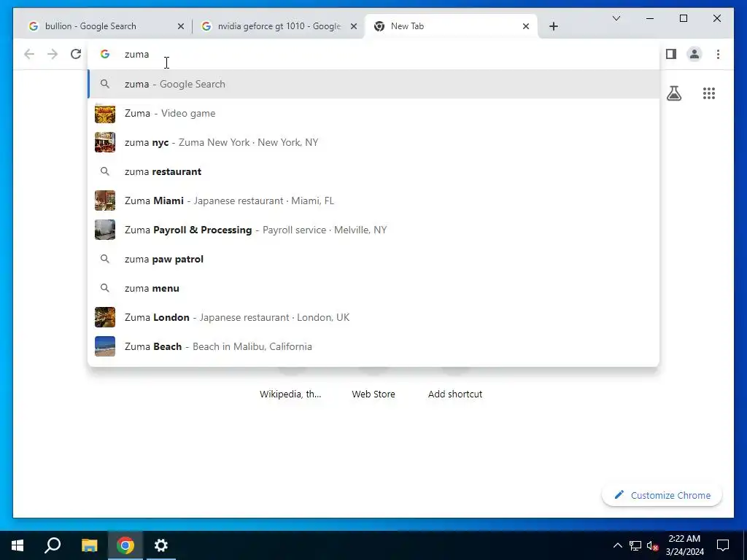This screenshot has height=560, width=747.
Task: Select zuma - Google Search suggestion
Action: point(374,85)
